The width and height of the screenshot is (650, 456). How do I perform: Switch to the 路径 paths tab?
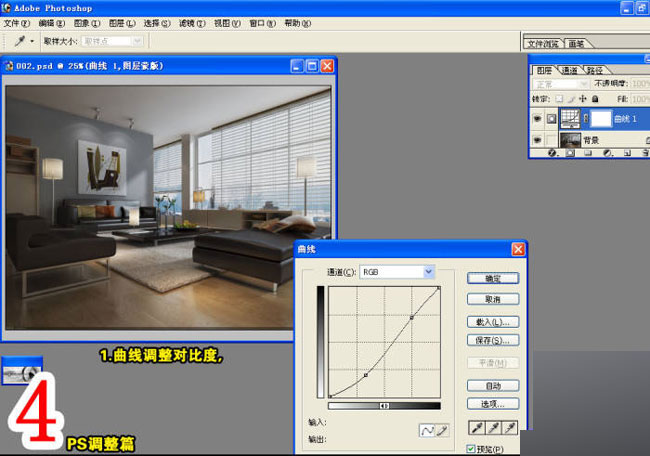click(594, 70)
